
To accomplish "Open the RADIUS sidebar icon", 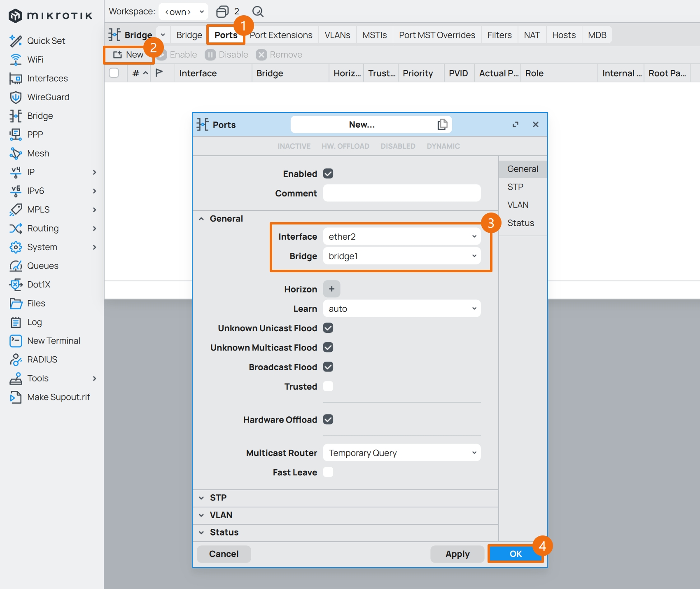I will click(x=16, y=360).
